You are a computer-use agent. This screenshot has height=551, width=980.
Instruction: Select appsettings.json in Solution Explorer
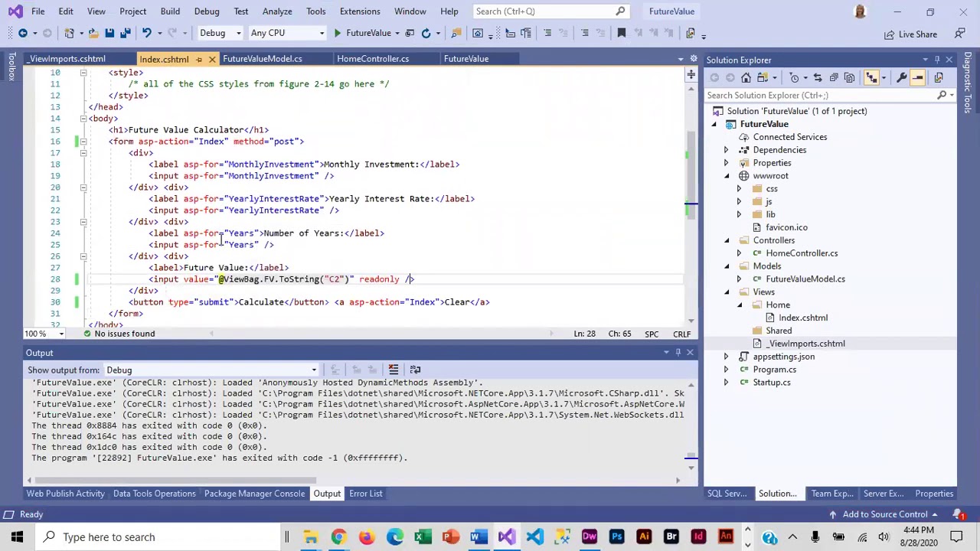[x=783, y=357]
